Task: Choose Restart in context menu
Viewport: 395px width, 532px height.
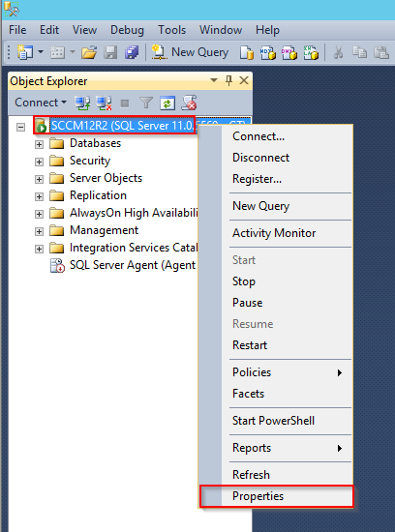Action: pyautogui.click(x=276, y=345)
